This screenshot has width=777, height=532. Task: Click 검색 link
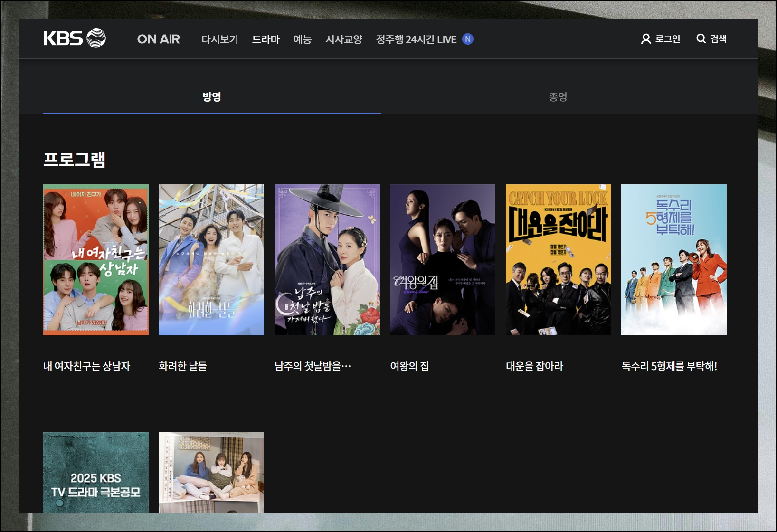coord(719,39)
